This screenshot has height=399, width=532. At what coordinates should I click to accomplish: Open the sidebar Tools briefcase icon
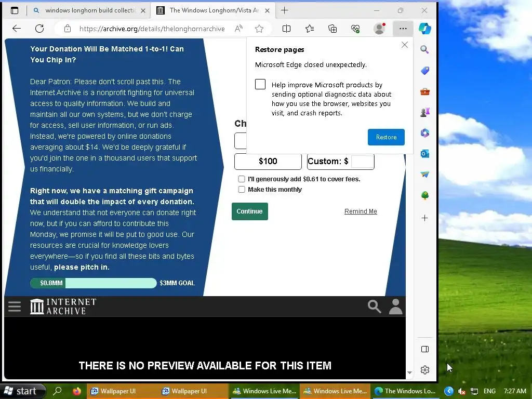tap(425, 91)
